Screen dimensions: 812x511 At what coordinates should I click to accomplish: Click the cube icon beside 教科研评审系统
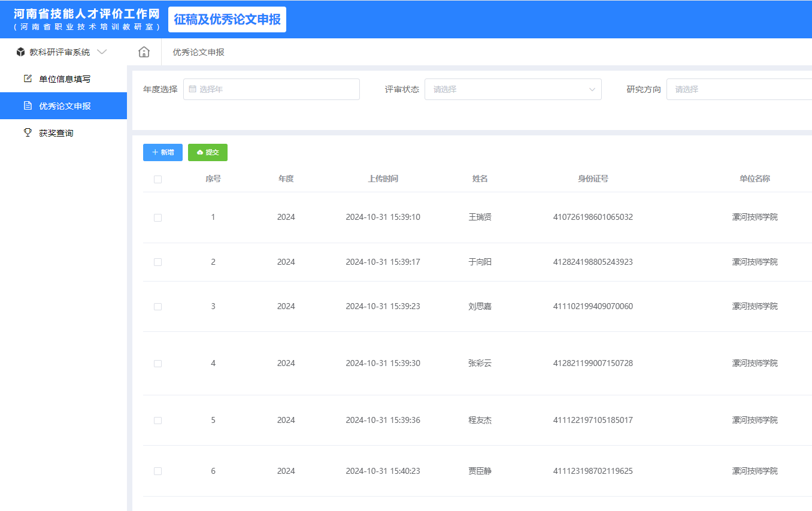(x=20, y=52)
